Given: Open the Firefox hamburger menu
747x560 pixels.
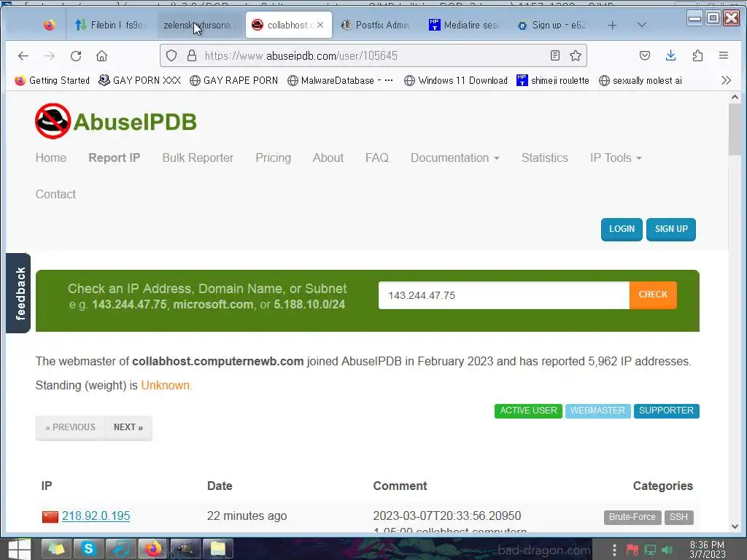Looking at the screenshot, I should coord(723,55).
